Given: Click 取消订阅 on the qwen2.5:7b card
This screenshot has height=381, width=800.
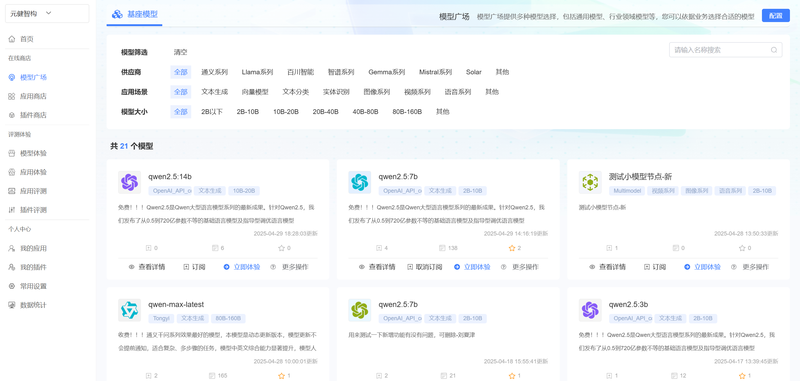Looking at the screenshot, I should click(x=424, y=267).
